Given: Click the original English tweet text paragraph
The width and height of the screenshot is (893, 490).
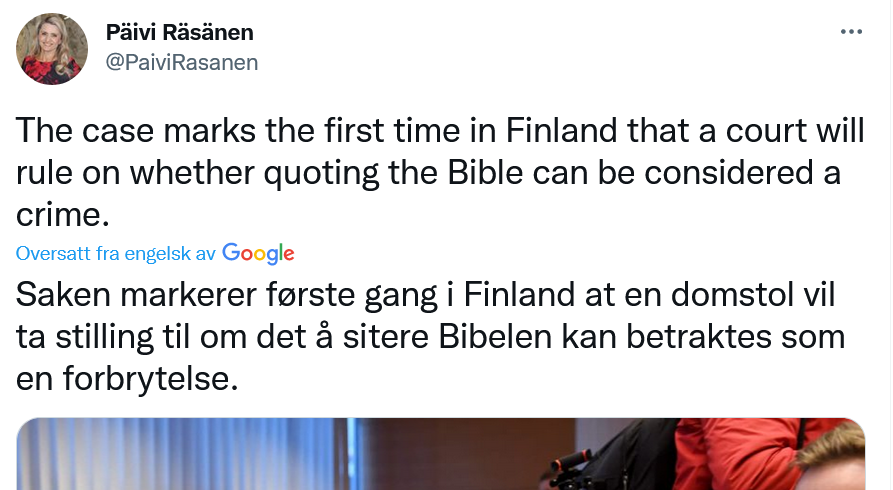Looking at the screenshot, I should click(x=440, y=172).
